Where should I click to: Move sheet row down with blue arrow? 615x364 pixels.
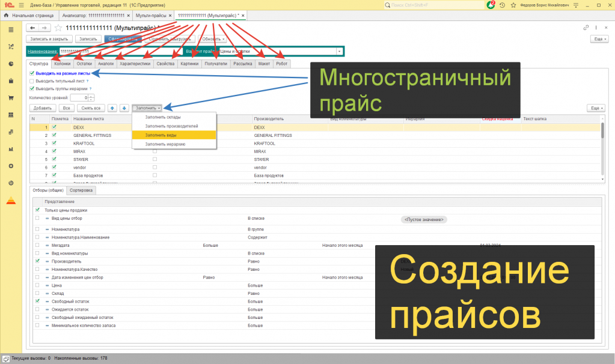coord(124,108)
